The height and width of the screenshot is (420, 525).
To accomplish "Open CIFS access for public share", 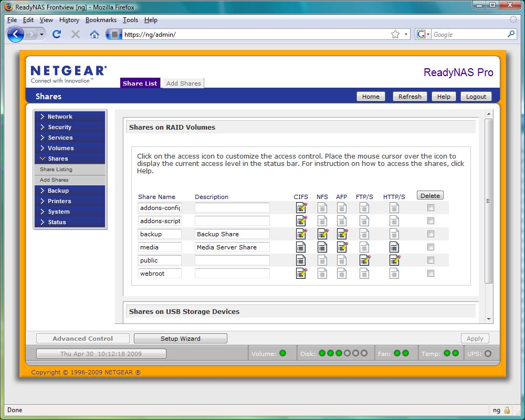I will point(301,260).
